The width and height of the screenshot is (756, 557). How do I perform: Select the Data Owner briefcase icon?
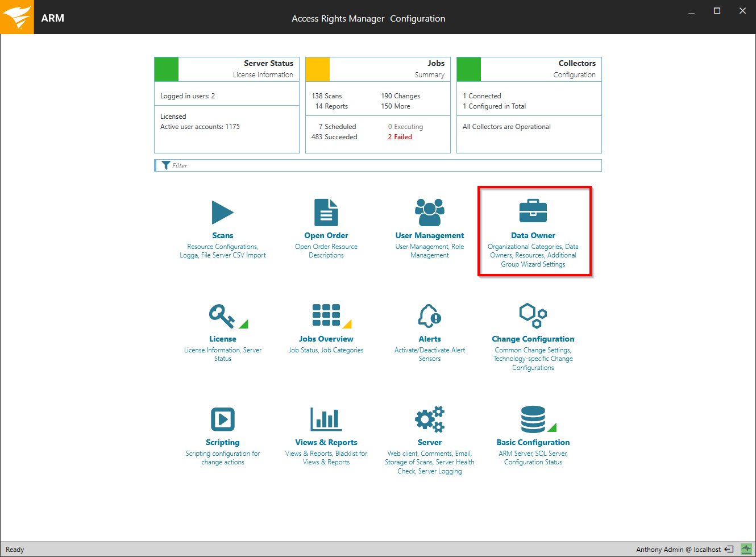pyautogui.click(x=533, y=211)
